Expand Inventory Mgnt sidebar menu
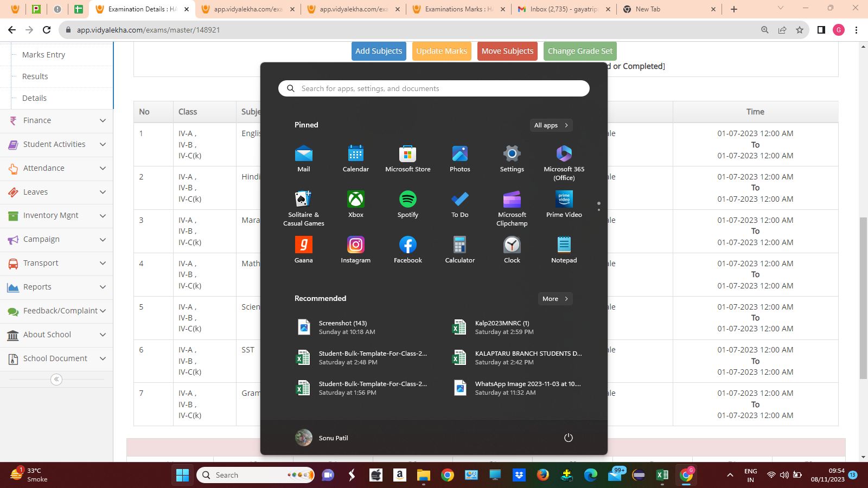Screen dimensions: 868x488 pyautogui.click(x=56, y=215)
